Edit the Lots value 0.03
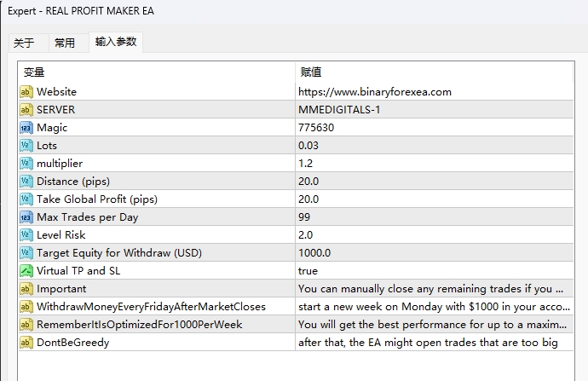This screenshot has height=381, width=588. (x=309, y=146)
